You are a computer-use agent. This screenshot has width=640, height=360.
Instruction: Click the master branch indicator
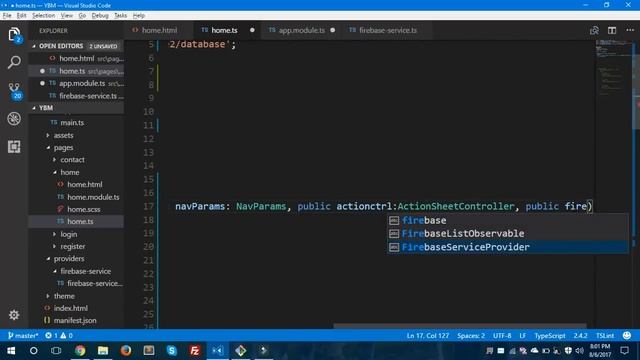pos(23,336)
